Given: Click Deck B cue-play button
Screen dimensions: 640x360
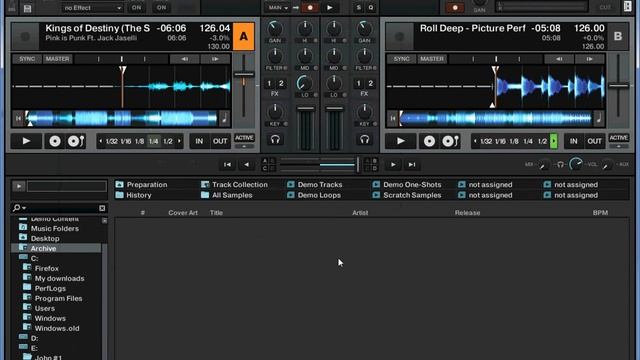Looking at the screenshot, I should (451, 141).
